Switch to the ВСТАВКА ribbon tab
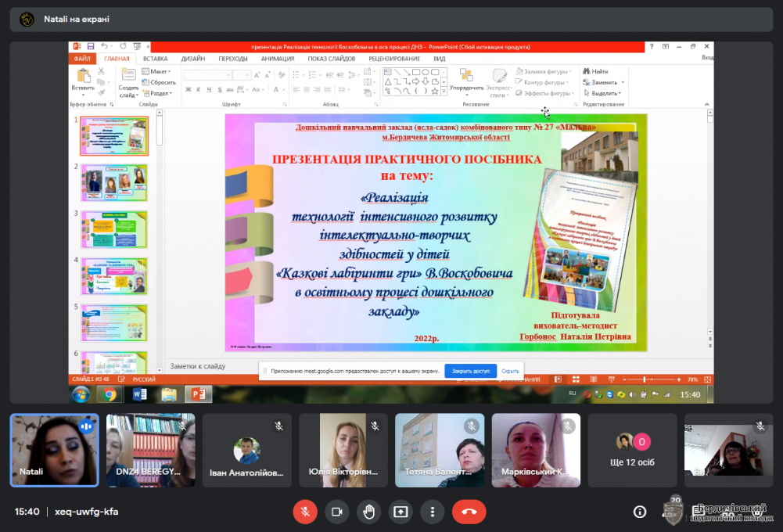This screenshot has width=783, height=532. tap(155, 59)
